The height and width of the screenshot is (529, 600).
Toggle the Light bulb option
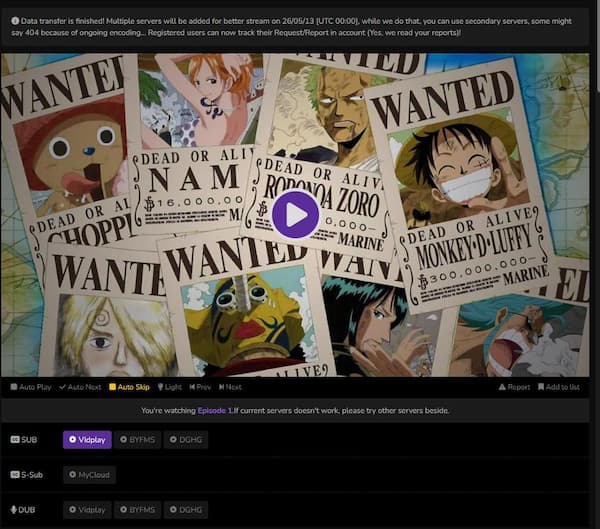tap(170, 387)
